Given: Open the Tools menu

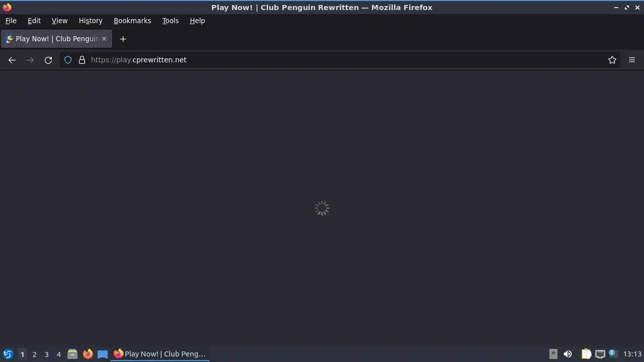Looking at the screenshot, I should tap(170, 21).
